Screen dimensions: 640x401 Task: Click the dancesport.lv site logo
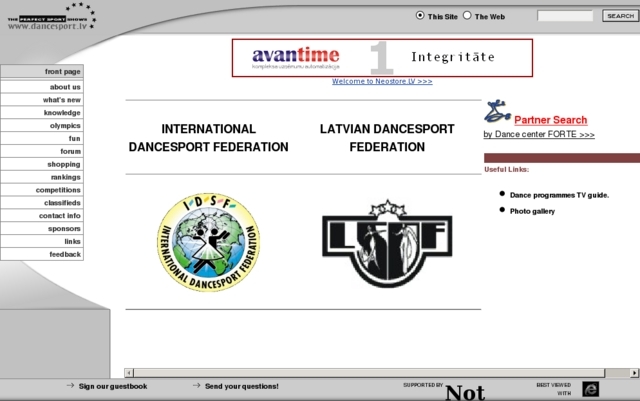pyautogui.click(x=52, y=17)
